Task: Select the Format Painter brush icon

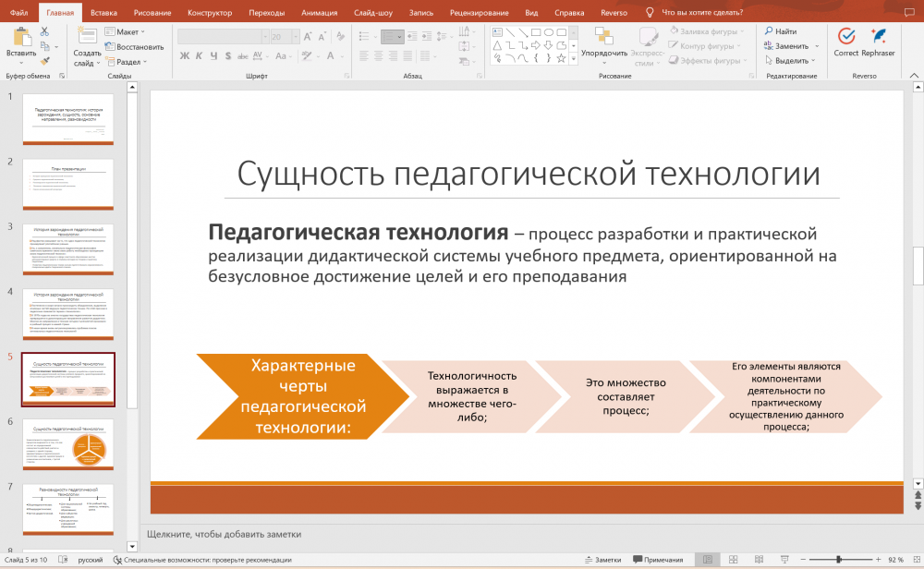Action: point(44,61)
